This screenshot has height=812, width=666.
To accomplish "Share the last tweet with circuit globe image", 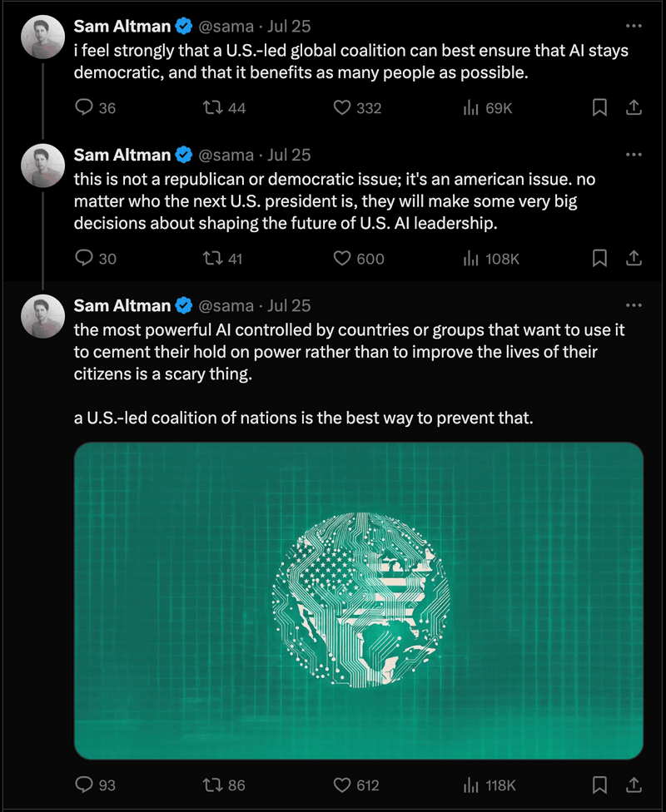I will tap(634, 785).
